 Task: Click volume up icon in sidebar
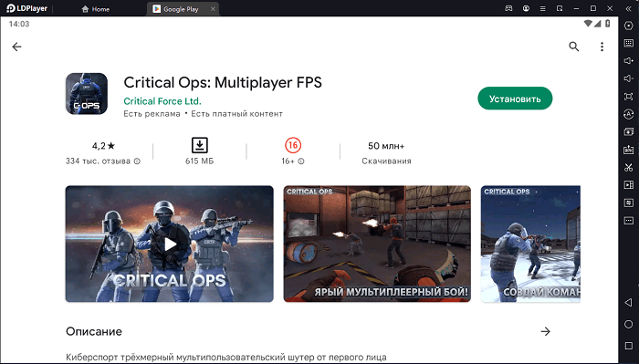pos(629,61)
